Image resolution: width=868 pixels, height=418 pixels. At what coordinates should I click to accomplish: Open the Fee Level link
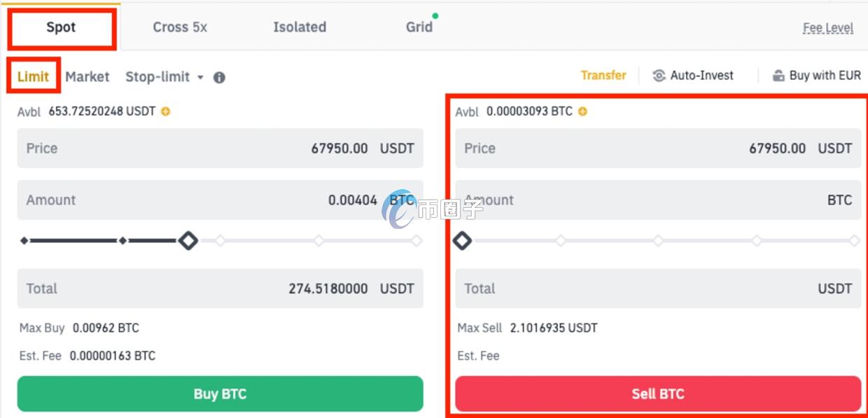pyautogui.click(x=827, y=28)
